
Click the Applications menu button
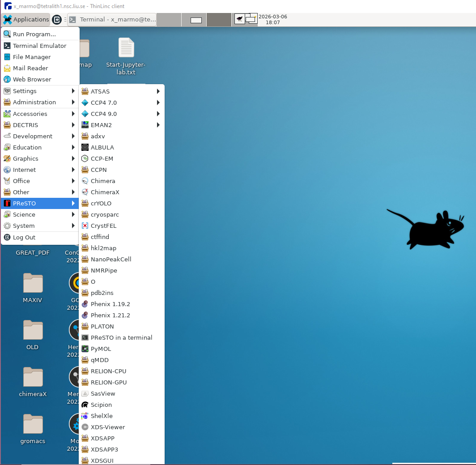pos(26,19)
